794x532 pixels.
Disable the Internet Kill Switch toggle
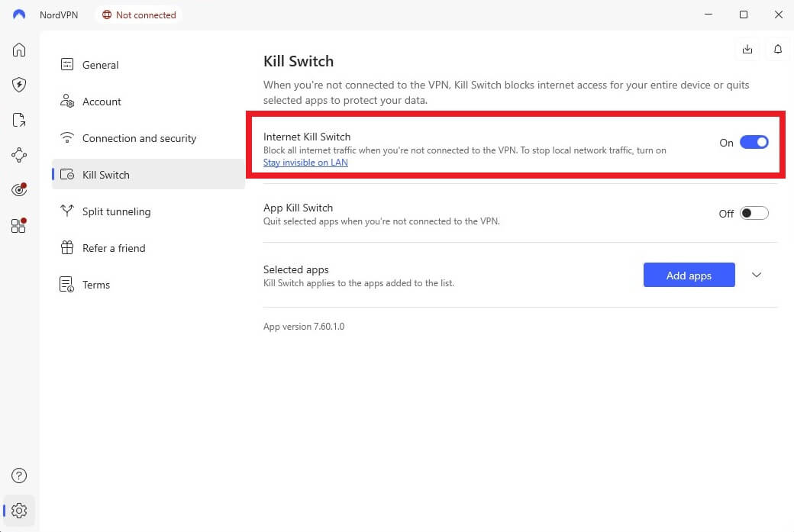point(754,142)
